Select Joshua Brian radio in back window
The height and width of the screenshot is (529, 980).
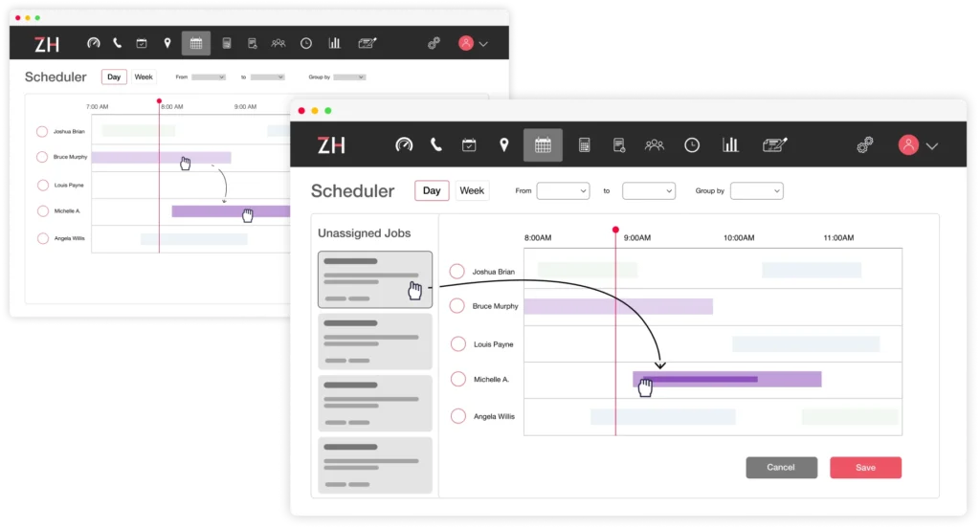[x=42, y=132]
